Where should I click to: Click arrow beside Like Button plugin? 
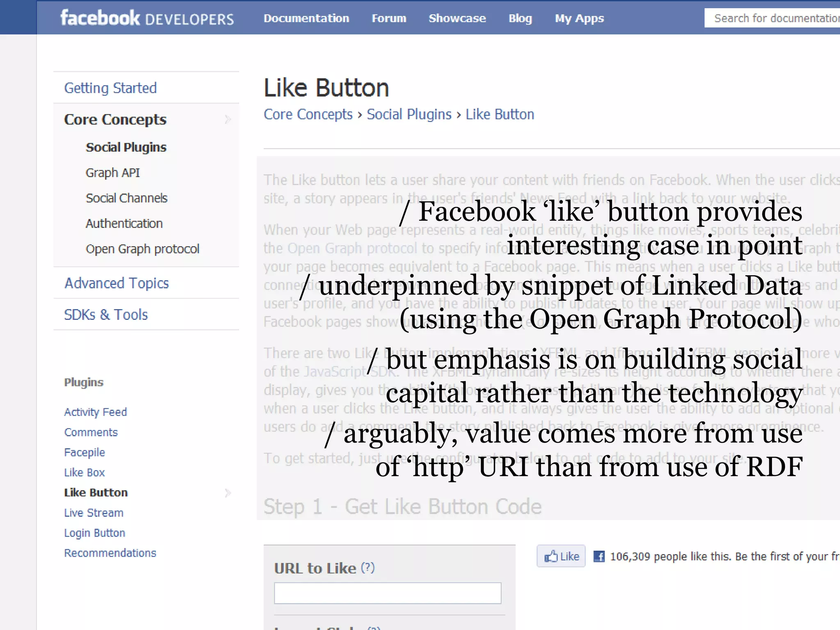[x=228, y=493]
